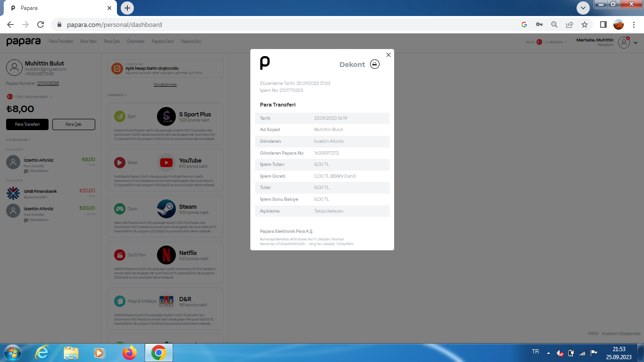Viewport: 644px width, 362px height.
Task: Click the D&R logo icon
Action: point(166,301)
